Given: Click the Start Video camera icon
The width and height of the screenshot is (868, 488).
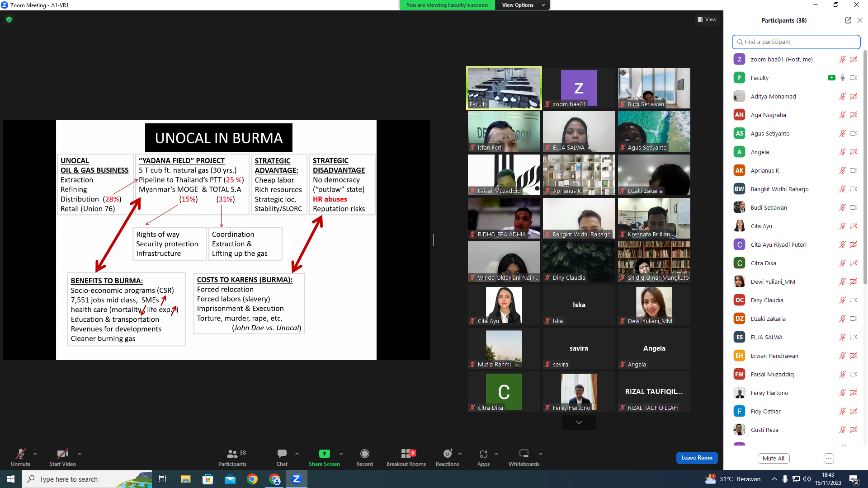Looking at the screenshot, I should [x=62, y=454].
